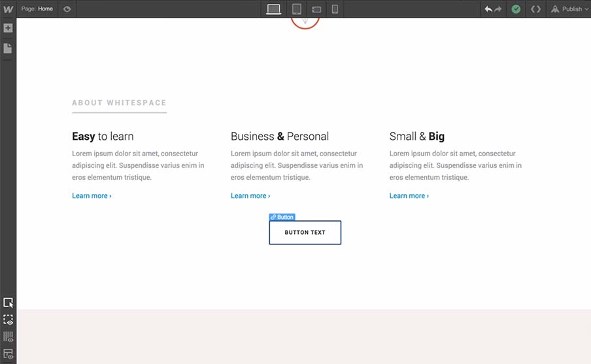Open the Publish dropdown
Image resolution: width=591 pixels, height=364 pixels.
tap(567, 9)
